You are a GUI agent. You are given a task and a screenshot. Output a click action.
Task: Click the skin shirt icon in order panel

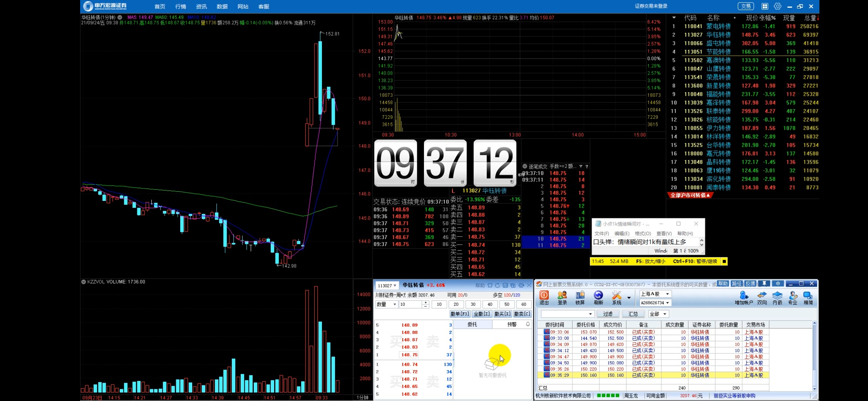point(490,286)
